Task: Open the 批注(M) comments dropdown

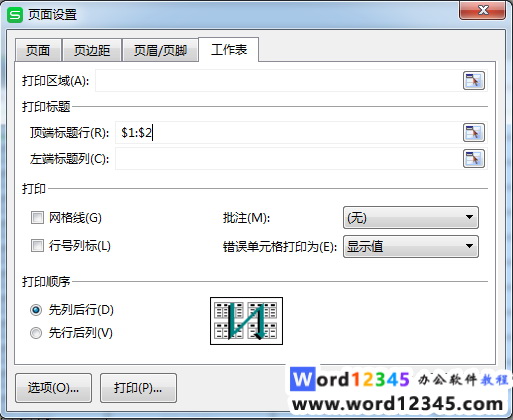Action: point(411,218)
